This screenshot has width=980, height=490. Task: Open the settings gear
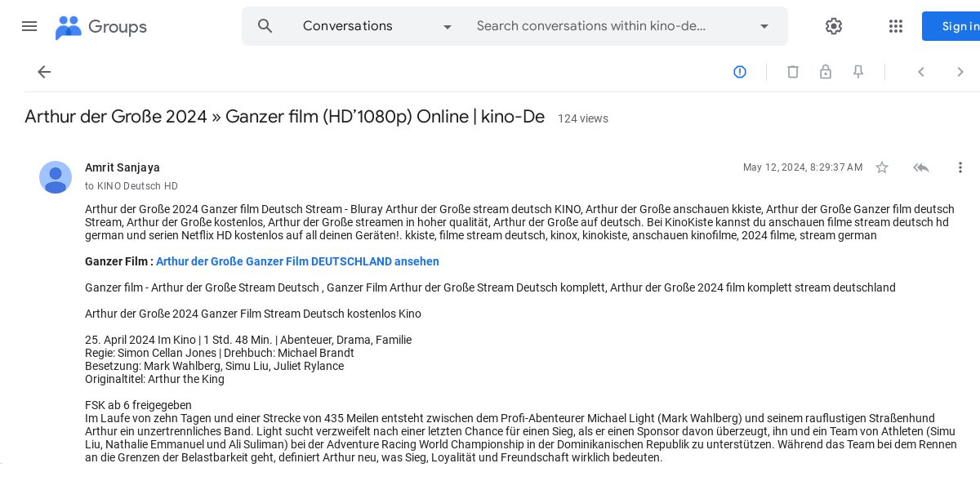834,26
